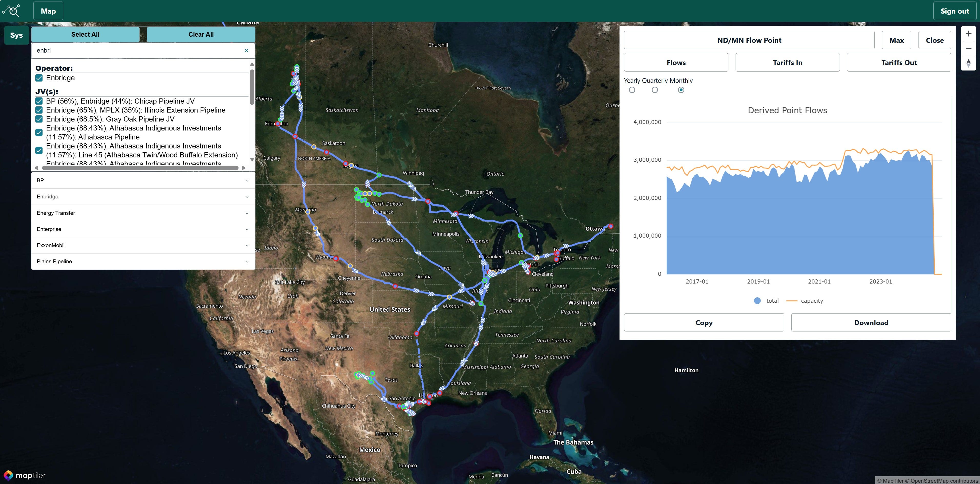Toggle the Chicap Pipeline JV checkbox
980x484 pixels.
tap(39, 101)
